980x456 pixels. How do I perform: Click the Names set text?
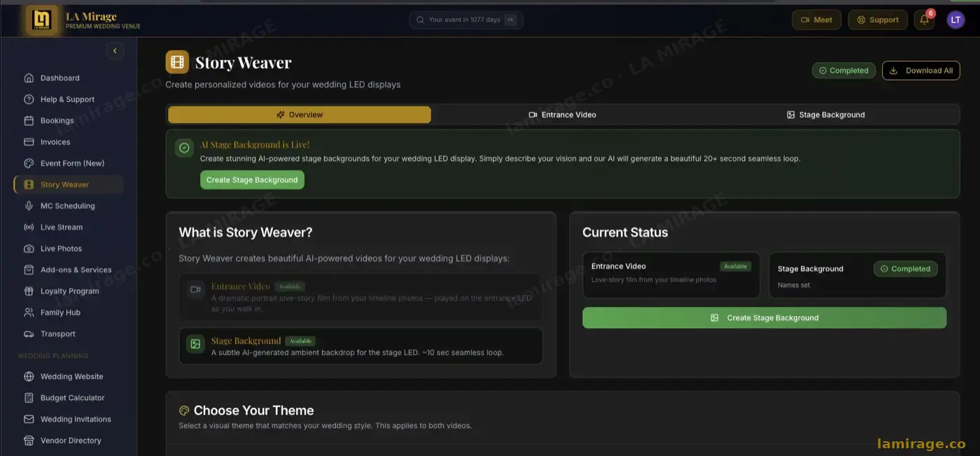794,285
